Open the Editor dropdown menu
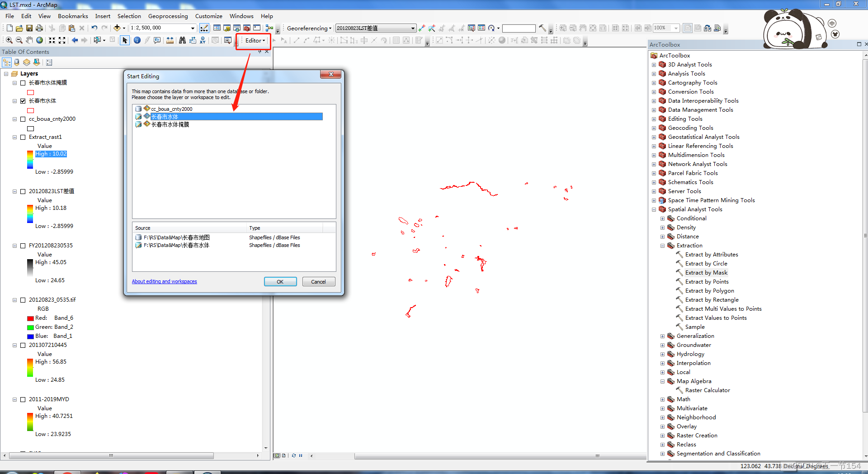868x474 pixels. point(255,40)
